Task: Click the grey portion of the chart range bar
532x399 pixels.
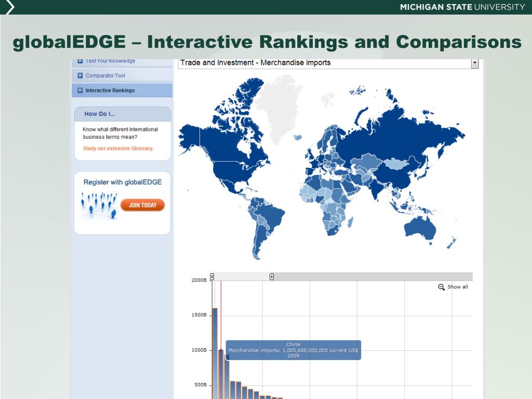Action: 373,276
